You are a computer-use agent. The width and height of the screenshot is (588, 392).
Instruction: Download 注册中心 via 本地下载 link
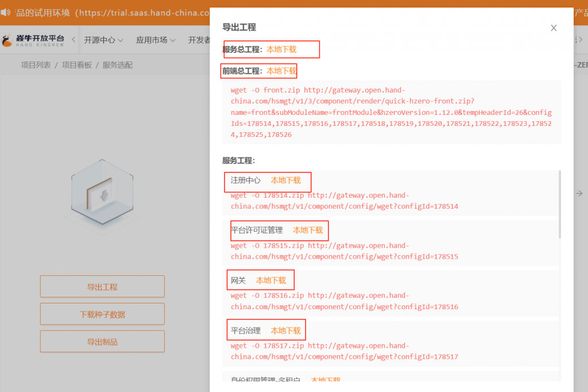[x=285, y=180]
